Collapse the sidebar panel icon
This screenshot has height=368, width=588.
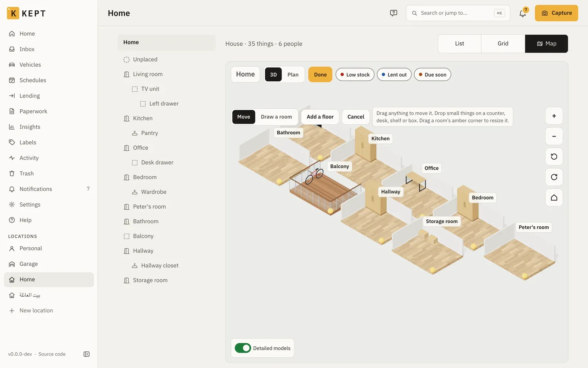pos(87,354)
